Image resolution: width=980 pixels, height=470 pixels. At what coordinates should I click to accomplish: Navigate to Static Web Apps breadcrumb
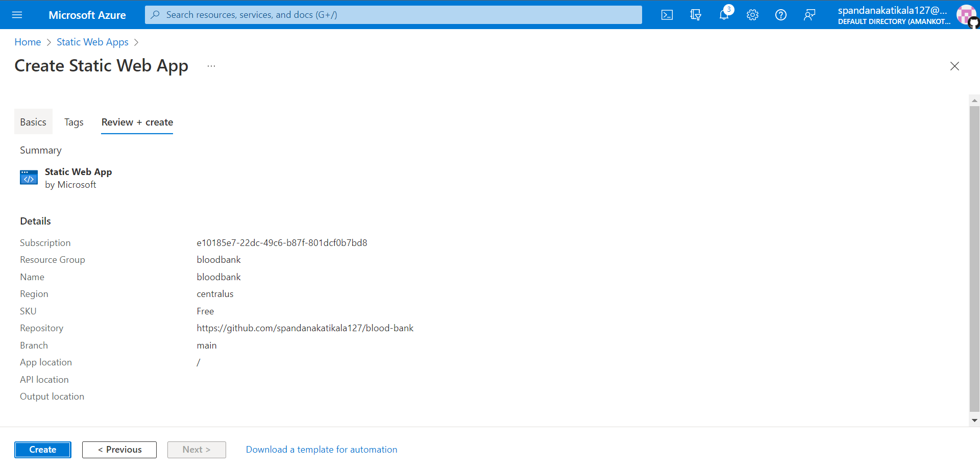92,42
